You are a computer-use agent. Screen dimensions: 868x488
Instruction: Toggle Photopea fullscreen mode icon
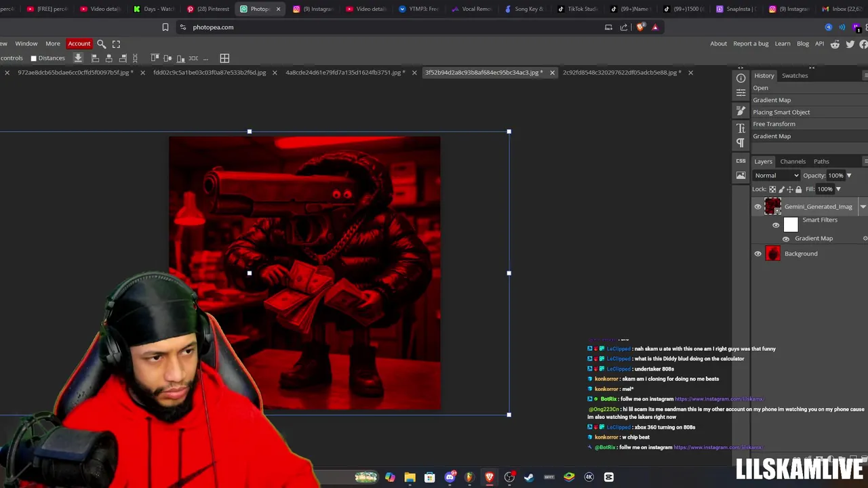pos(116,44)
